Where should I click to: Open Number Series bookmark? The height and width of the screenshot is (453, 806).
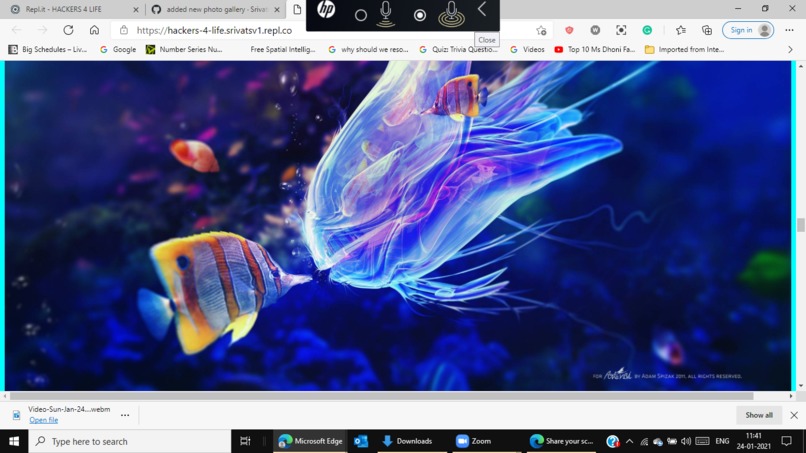pyautogui.click(x=184, y=49)
